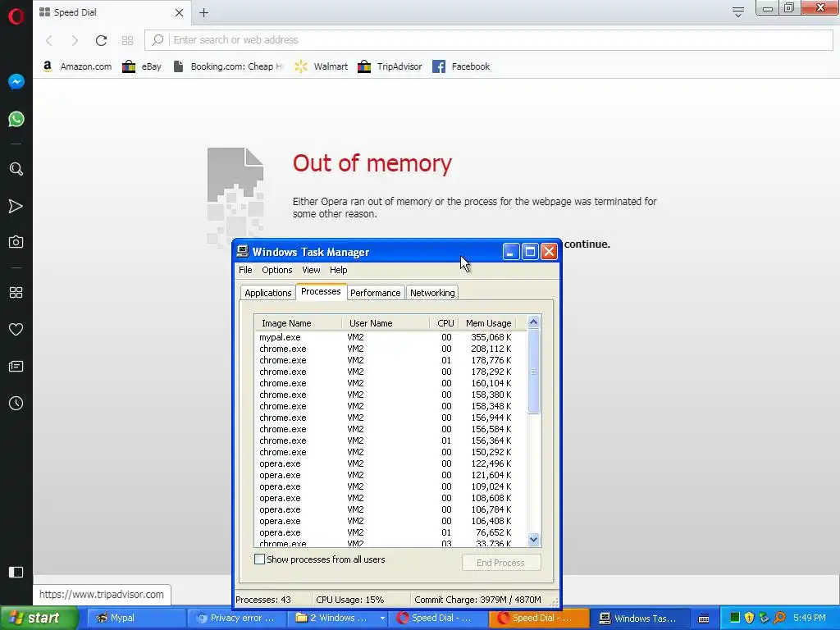Image resolution: width=840 pixels, height=630 pixels.
Task: Click the security shield tray icon
Action: click(x=750, y=618)
